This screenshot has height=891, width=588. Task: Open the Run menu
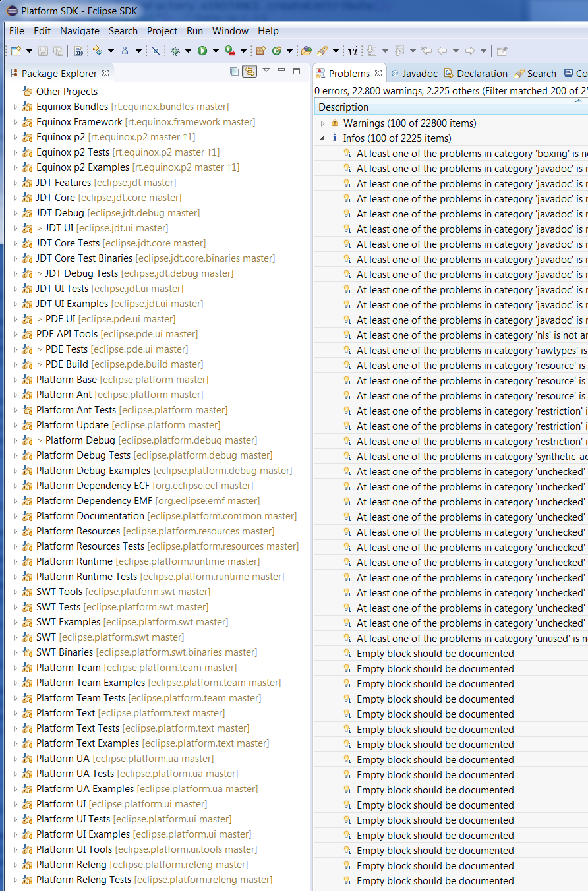point(194,31)
